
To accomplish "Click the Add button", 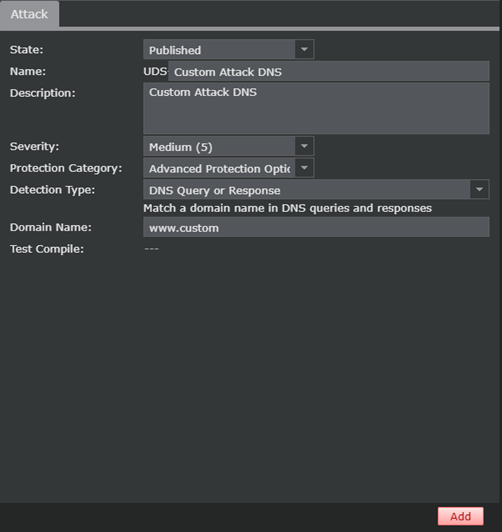I will (x=461, y=516).
